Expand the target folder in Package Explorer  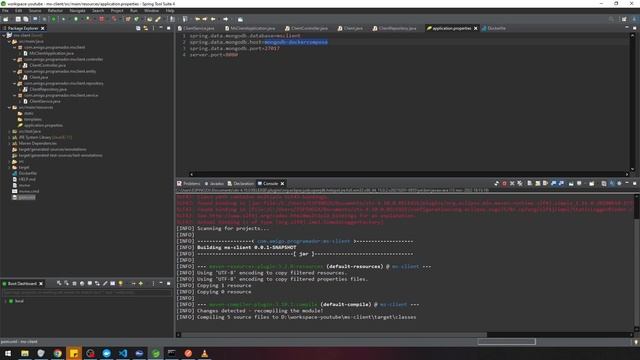(x=9, y=167)
